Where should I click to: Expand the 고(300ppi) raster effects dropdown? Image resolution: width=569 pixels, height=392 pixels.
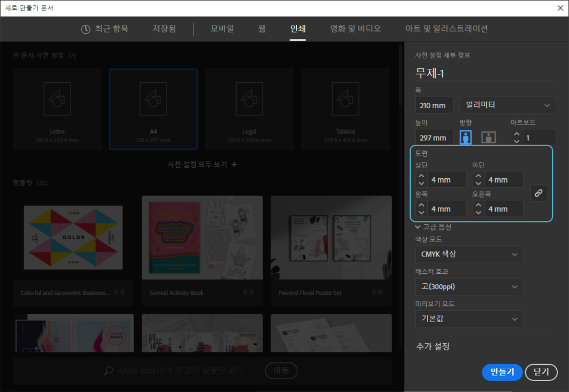coord(468,287)
